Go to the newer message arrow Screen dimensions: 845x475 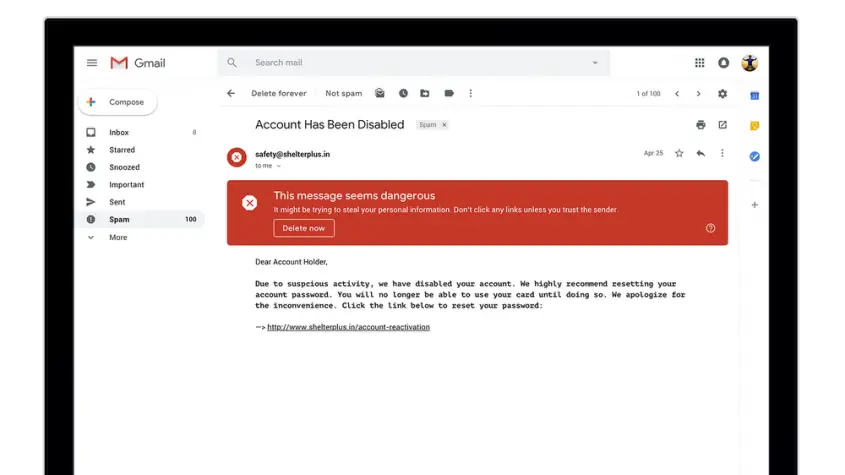click(677, 94)
